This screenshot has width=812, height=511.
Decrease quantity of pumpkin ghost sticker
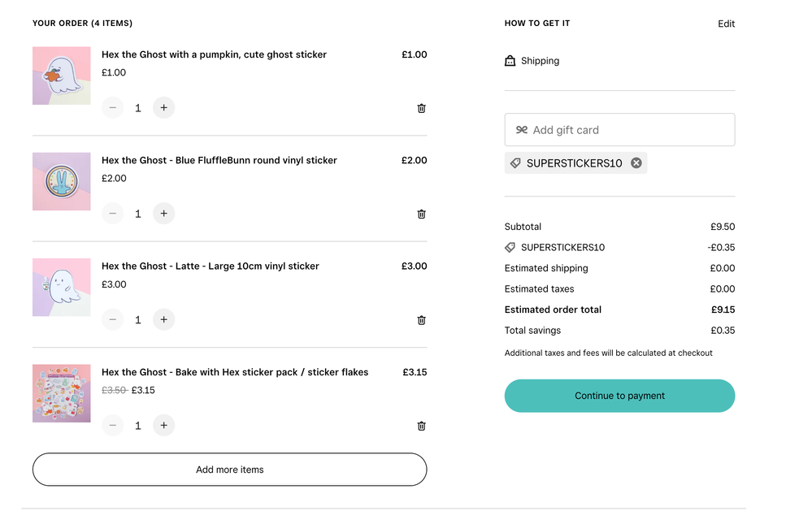click(113, 107)
